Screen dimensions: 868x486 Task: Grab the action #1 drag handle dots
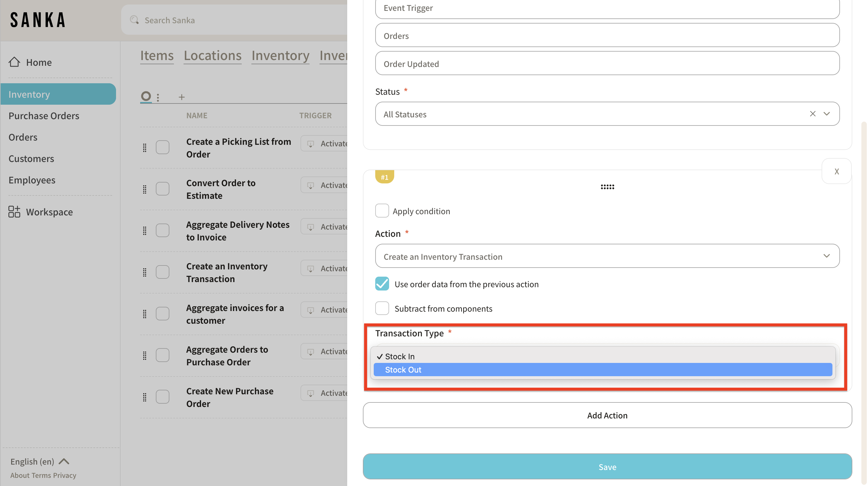pyautogui.click(x=607, y=187)
